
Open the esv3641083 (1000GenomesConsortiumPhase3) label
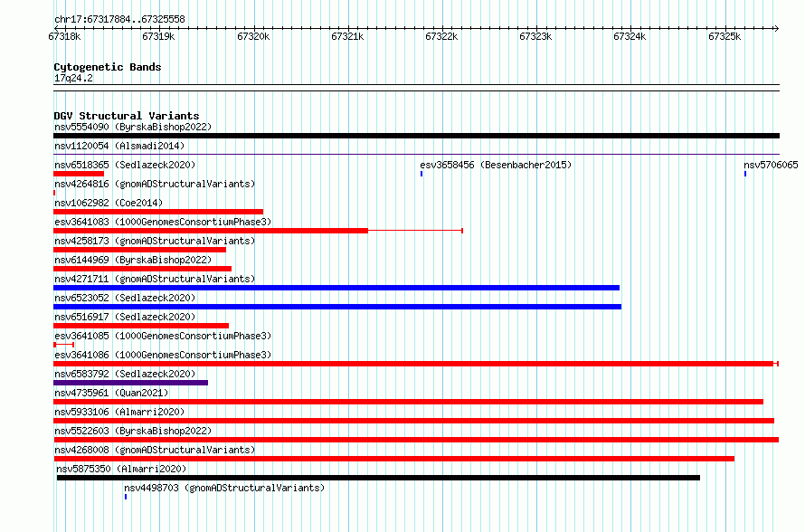pyautogui.click(x=163, y=222)
